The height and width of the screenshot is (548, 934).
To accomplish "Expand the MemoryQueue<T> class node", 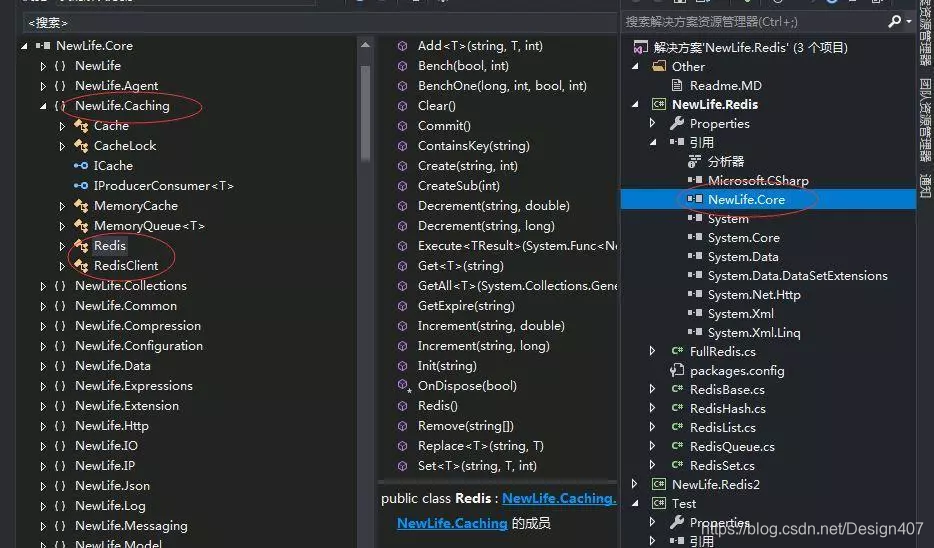I will pos(62,226).
